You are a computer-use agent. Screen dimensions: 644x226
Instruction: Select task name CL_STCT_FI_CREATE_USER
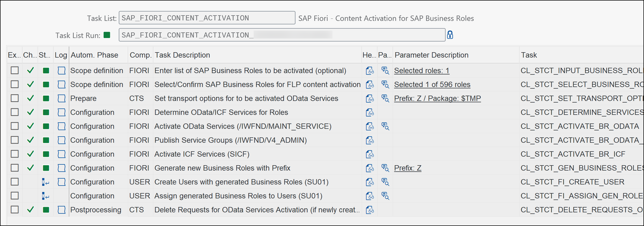(x=572, y=182)
